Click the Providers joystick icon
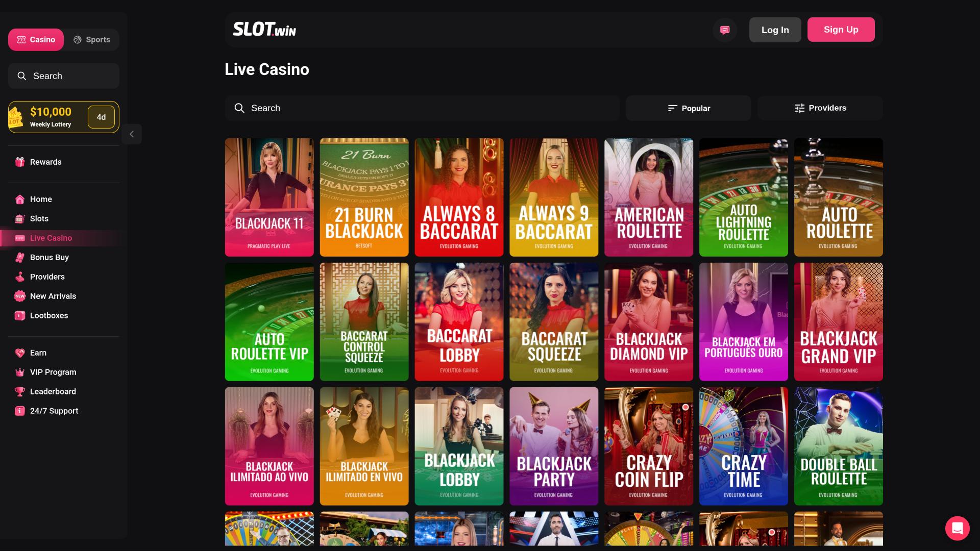Image resolution: width=980 pixels, height=551 pixels. pos(20,277)
